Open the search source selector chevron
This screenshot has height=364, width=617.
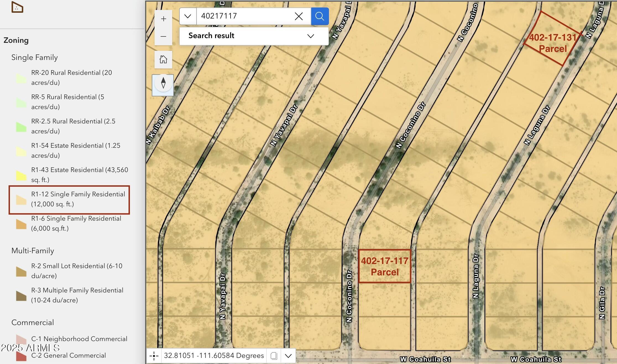(188, 16)
